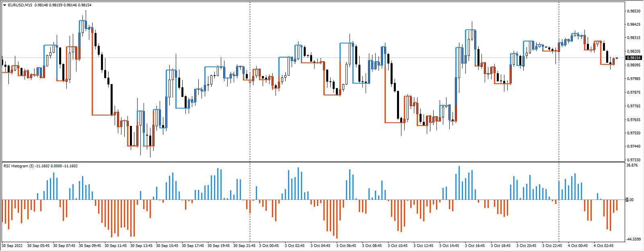644x251 pixels.
Task: Click the 0.98425 price axis label
Action: click(634, 25)
